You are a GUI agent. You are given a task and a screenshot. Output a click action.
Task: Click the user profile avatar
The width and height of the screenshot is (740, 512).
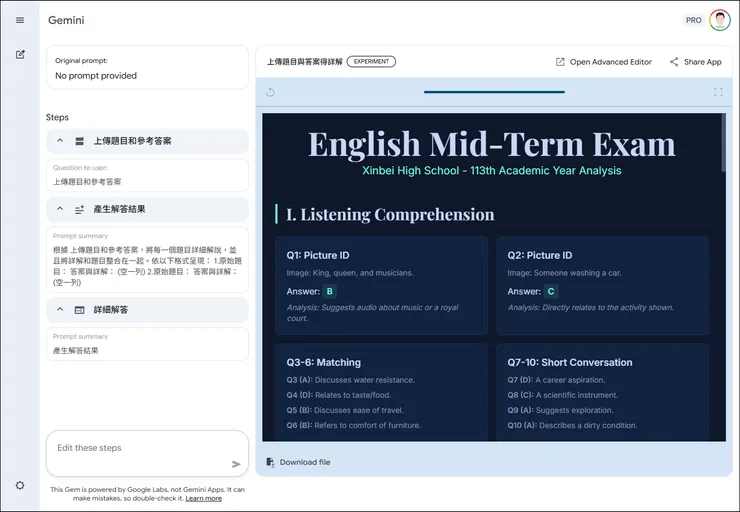720,20
